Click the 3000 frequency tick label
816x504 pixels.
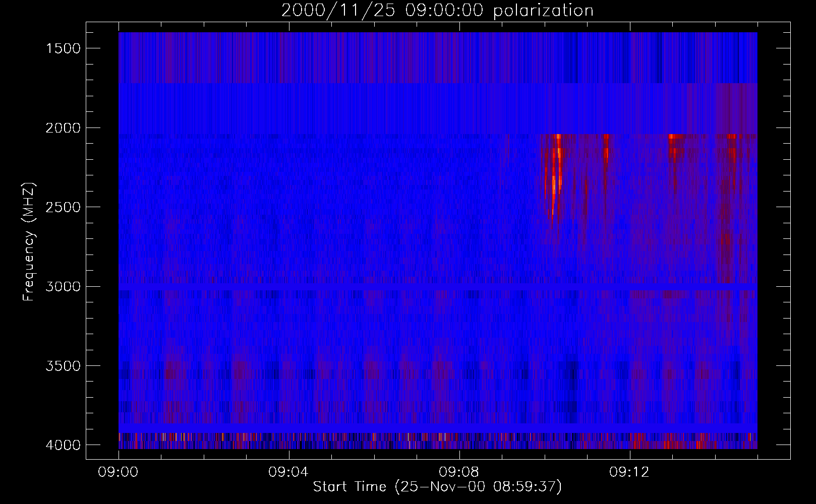[63, 287]
